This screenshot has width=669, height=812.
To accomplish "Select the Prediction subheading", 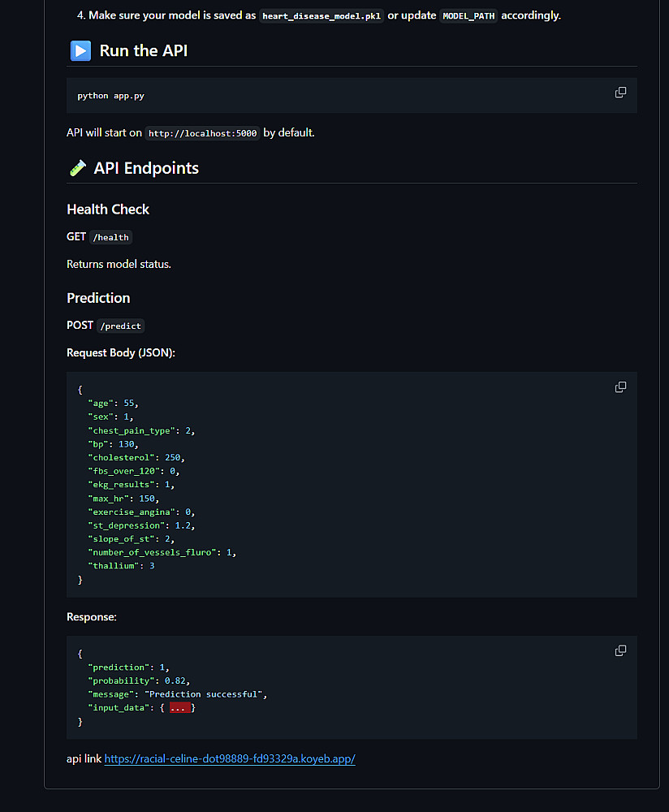I will click(x=98, y=298).
